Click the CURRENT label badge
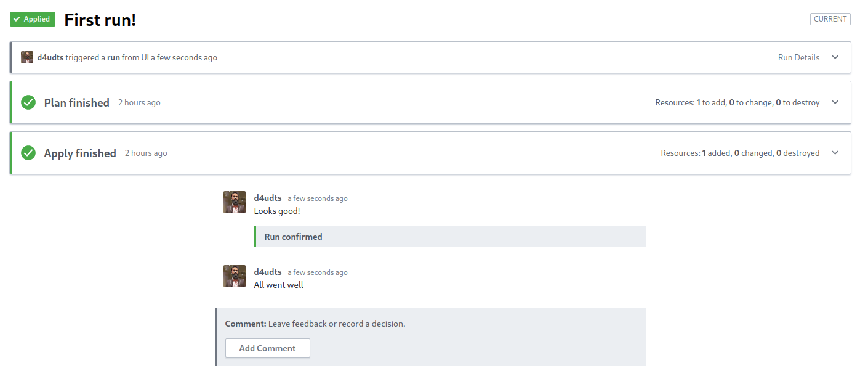This screenshot has height=376, width=868. pos(830,19)
